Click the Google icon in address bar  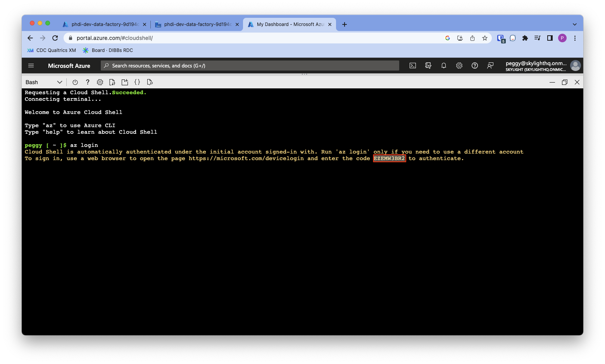pyautogui.click(x=448, y=38)
